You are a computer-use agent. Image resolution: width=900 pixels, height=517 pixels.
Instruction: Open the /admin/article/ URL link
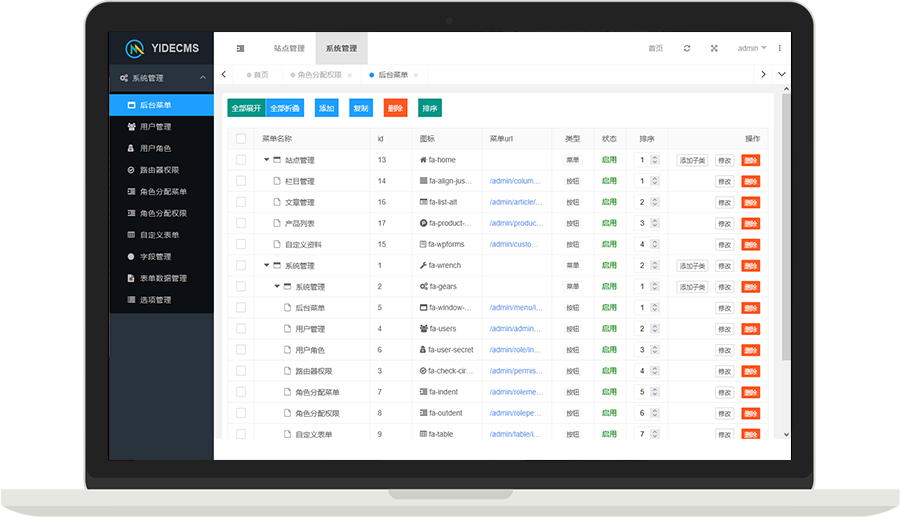[514, 202]
